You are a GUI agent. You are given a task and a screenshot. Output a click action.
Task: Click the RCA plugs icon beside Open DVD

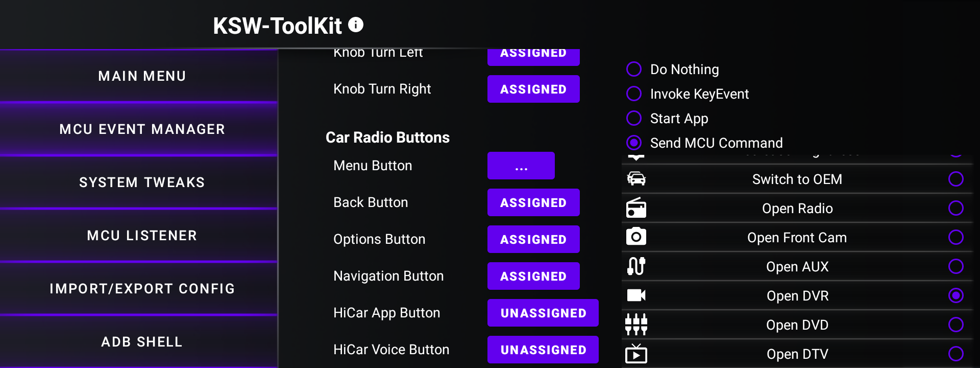(x=636, y=325)
